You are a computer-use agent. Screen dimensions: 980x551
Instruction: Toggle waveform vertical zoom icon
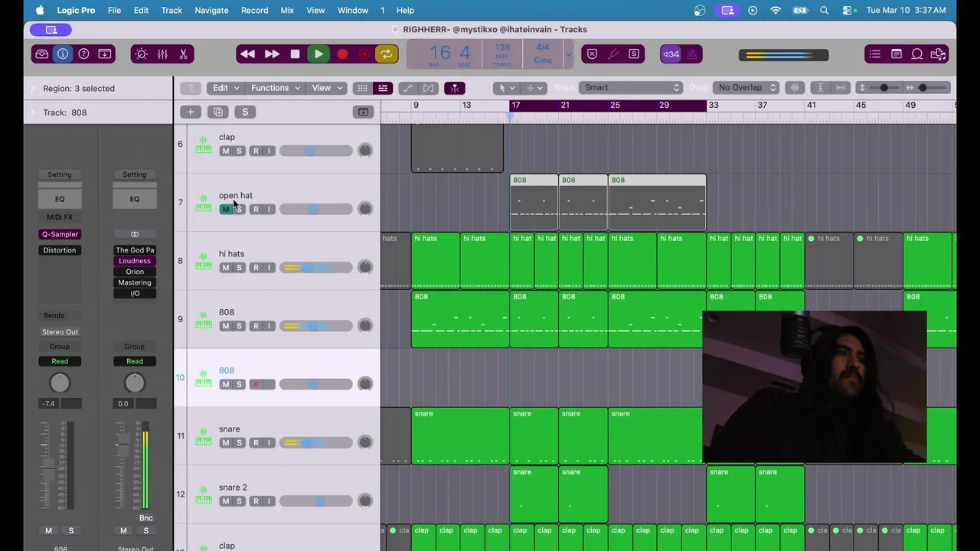[795, 87]
